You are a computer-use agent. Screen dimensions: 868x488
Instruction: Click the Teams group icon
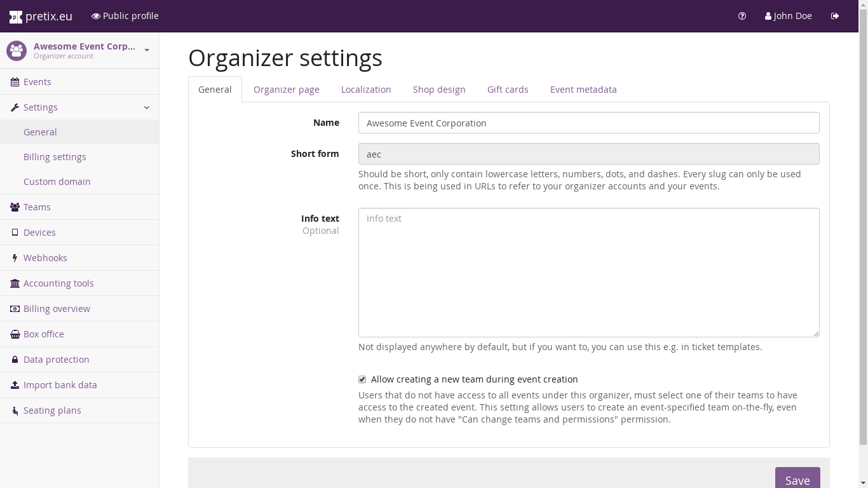pos(15,207)
